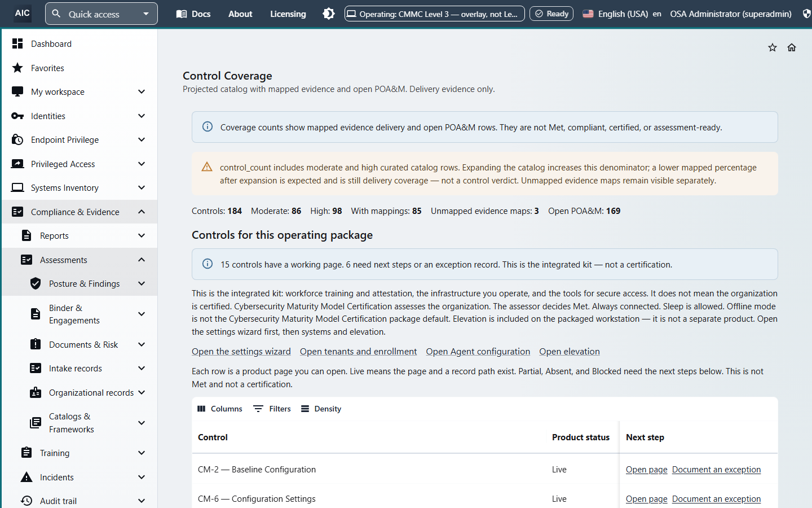Click the Systems Inventory laptop icon
Screen dimensions: 812x508
pyautogui.click(x=17, y=187)
